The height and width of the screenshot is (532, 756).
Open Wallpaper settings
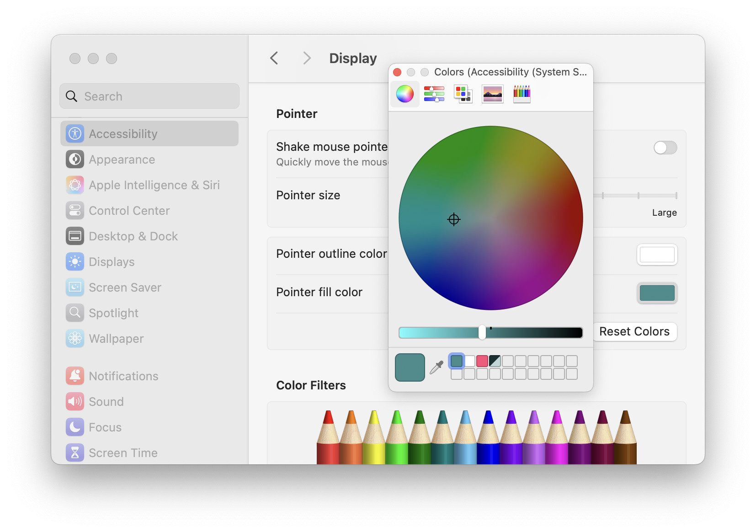pos(149,339)
